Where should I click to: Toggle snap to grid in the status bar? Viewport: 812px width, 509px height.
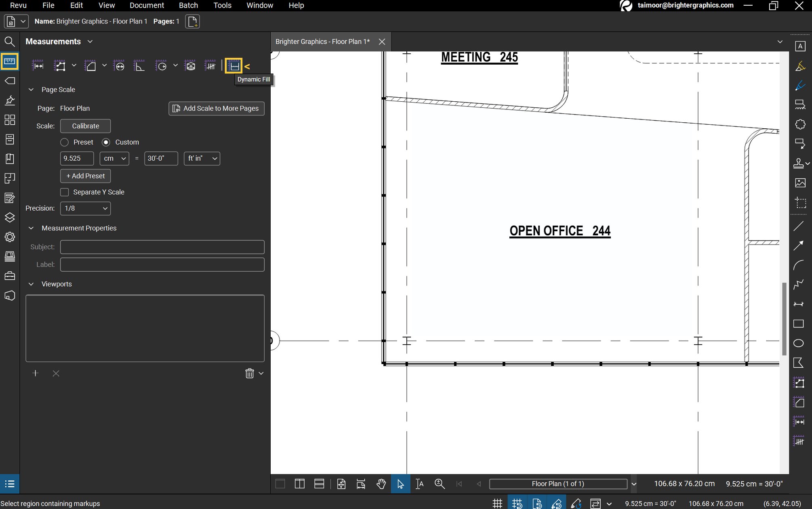point(517,503)
